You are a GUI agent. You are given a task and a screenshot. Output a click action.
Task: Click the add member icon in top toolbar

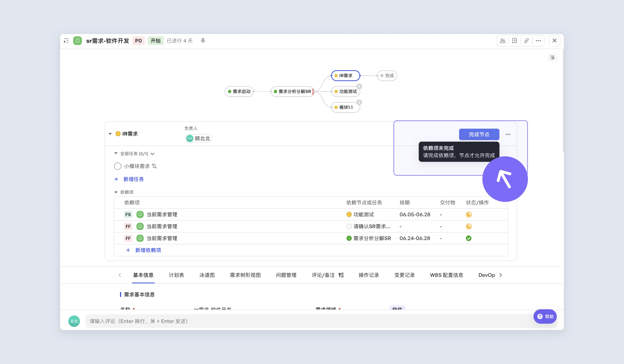[x=503, y=41]
